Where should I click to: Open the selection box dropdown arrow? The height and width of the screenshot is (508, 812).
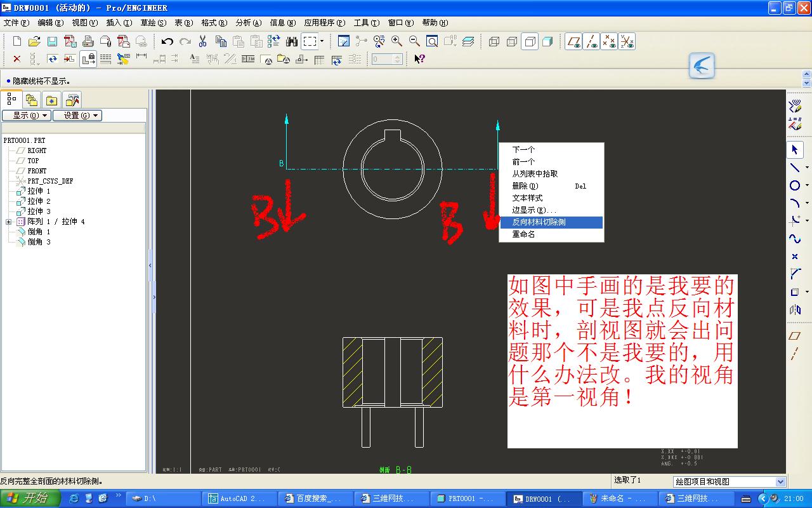(x=322, y=42)
